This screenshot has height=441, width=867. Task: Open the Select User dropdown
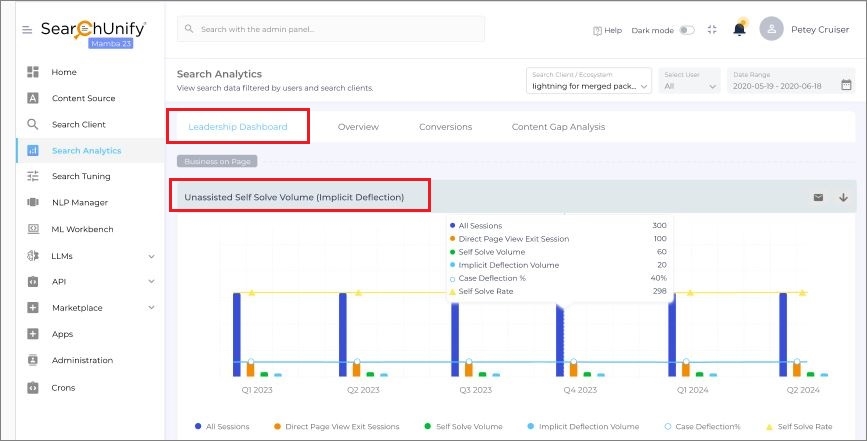coord(690,81)
